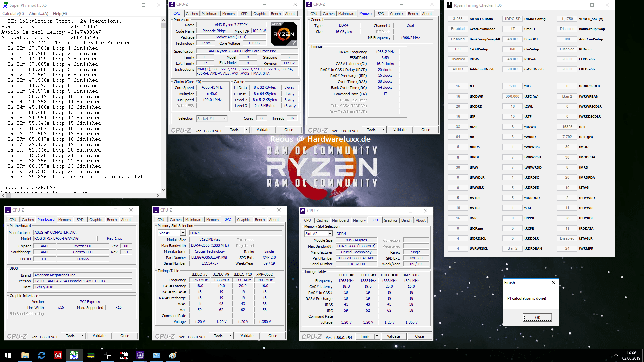
Task: Click the purple CPU-Z taskbar icon
Action: coord(140,355)
